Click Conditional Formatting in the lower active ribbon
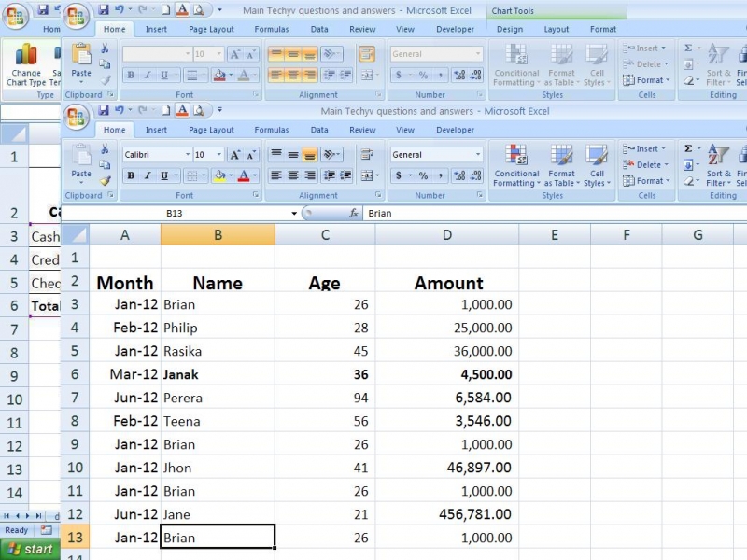 click(x=516, y=165)
